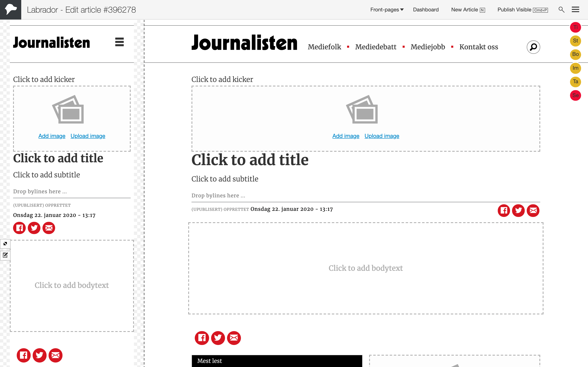The height and width of the screenshot is (367, 588).
Task: Click email share icon in mobile preview
Action: click(x=49, y=228)
